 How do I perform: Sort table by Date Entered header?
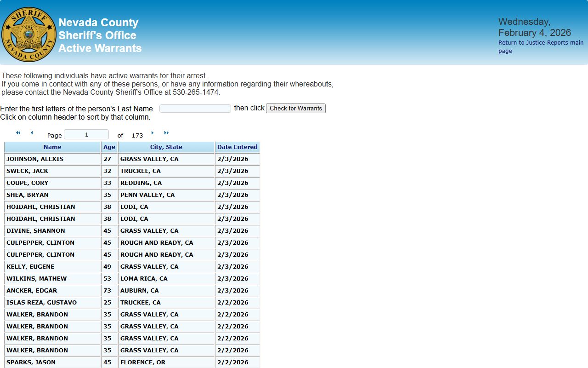pyautogui.click(x=237, y=147)
